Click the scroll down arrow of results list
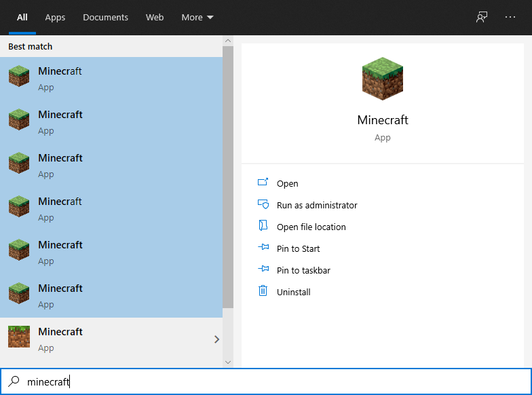 point(228,362)
